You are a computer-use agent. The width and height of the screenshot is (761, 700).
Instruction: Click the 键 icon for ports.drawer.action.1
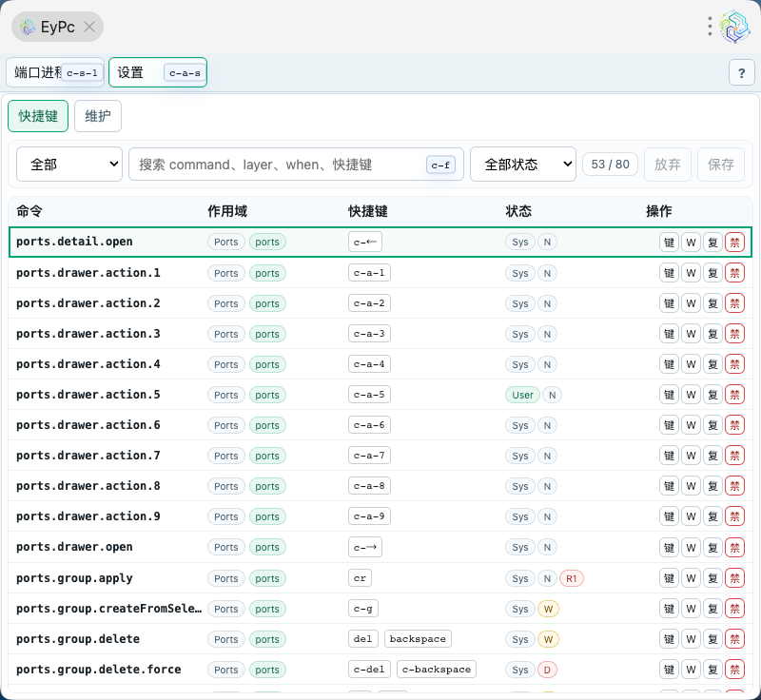point(669,273)
